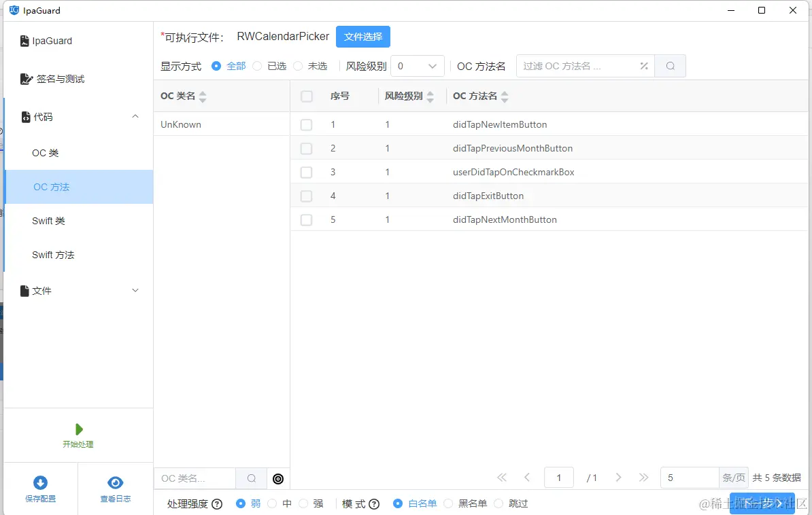The width and height of the screenshot is (812, 515).
Task: Click the search icon beside OC 类名 input
Action: [x=251, y=478]
